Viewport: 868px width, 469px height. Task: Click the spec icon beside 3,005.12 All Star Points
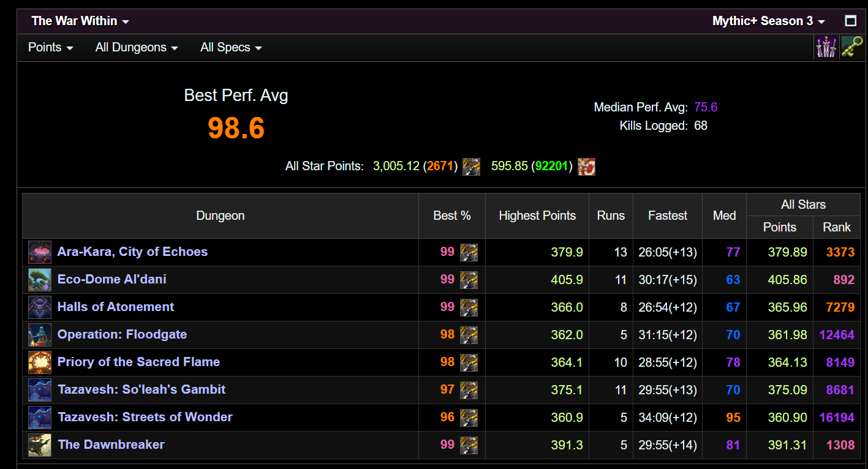471,167
